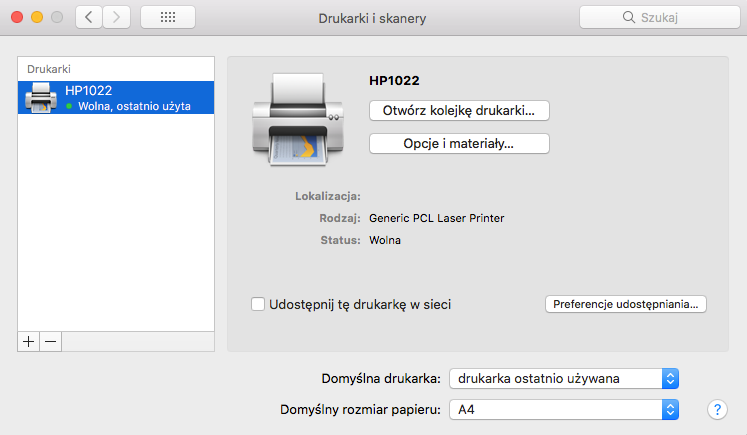
Task: Click the Drukarki i skanery window title
Action: (372, 19)
